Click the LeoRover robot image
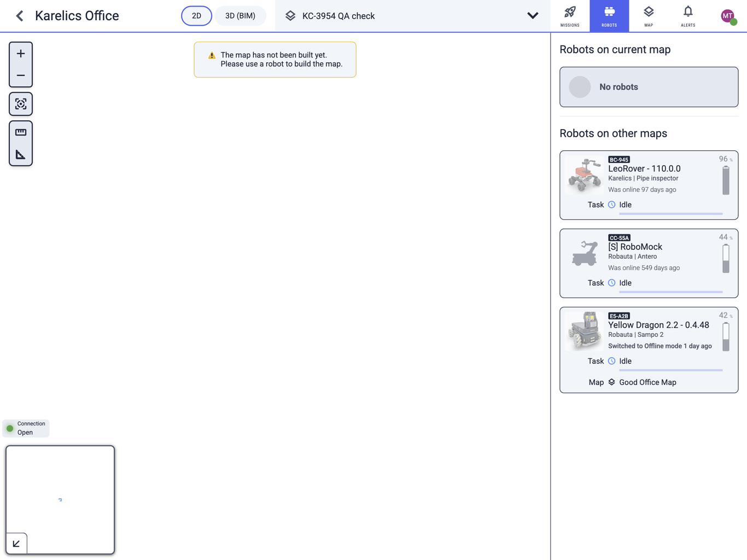 pyautogui.click(x=585, y=175)
